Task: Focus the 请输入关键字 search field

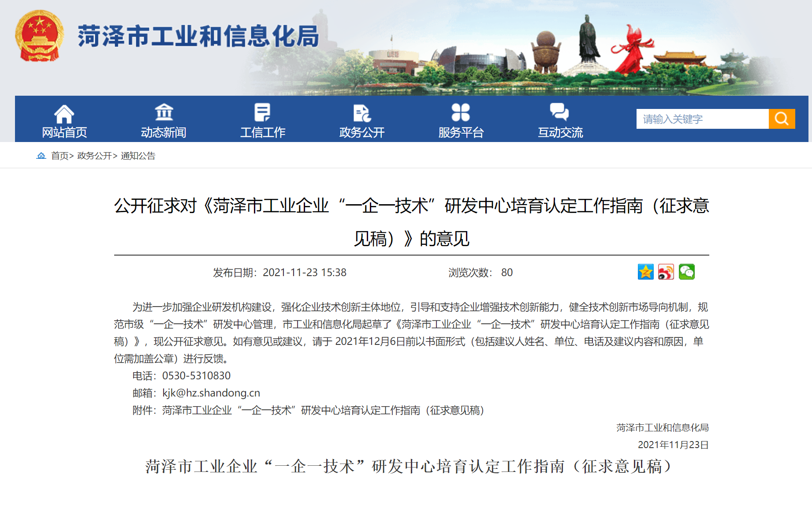Action: tap(702, 119)
